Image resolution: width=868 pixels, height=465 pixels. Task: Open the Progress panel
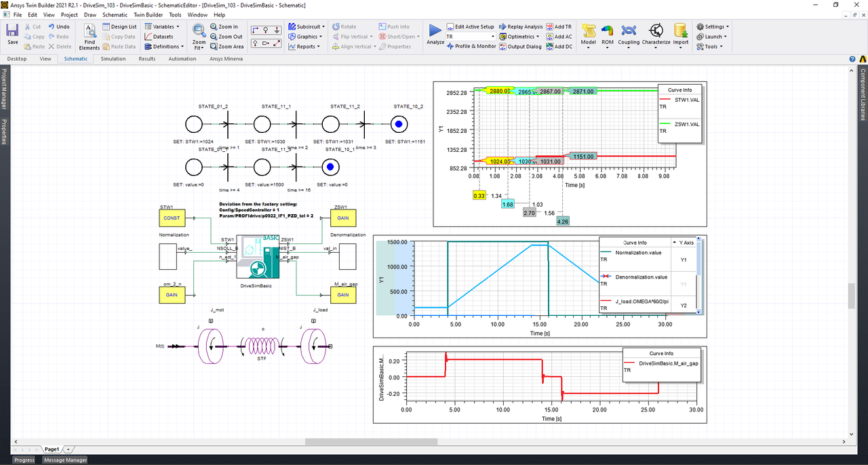[24, 460]
